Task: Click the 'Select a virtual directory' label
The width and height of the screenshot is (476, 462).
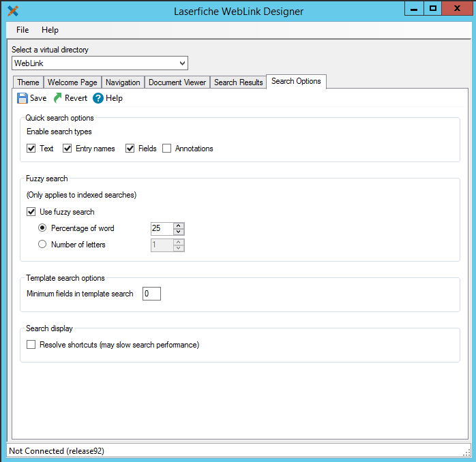Action: click(x=50, y=50)
